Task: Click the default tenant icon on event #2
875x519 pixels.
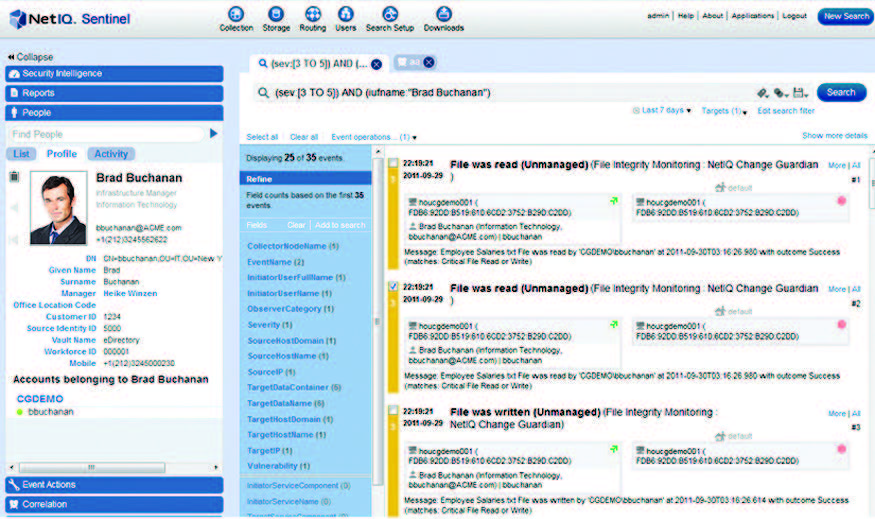Action: coord(720,311)
